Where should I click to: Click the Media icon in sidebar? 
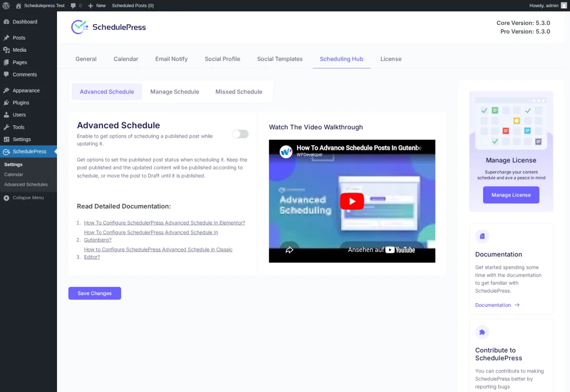[6, 50]
